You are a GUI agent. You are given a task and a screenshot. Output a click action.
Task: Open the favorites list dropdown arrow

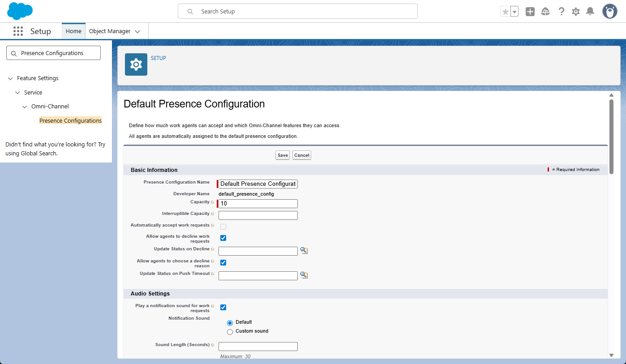pos(515,12)
